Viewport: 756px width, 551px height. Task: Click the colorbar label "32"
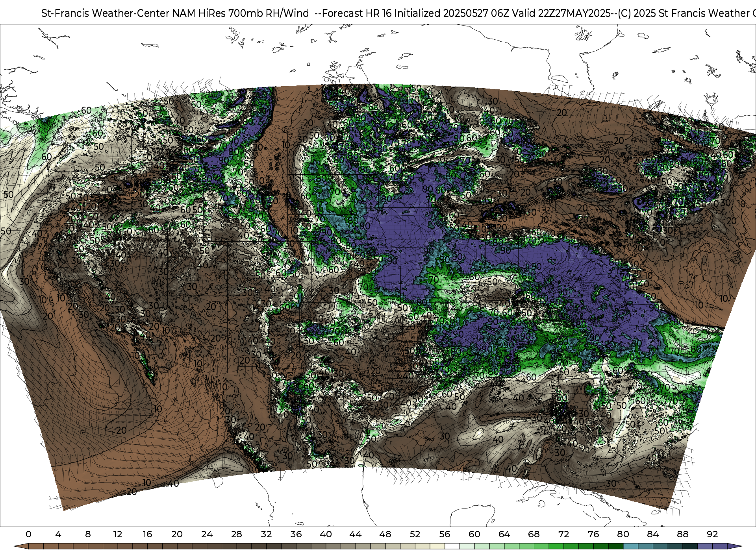coord(266,534)
